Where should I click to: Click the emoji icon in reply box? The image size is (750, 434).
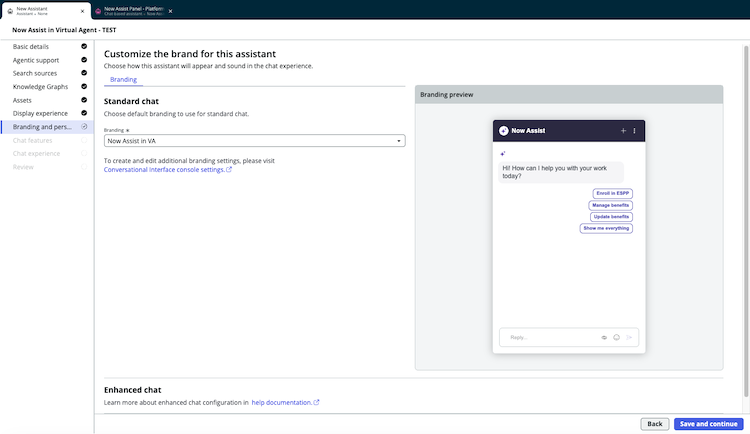617,337
